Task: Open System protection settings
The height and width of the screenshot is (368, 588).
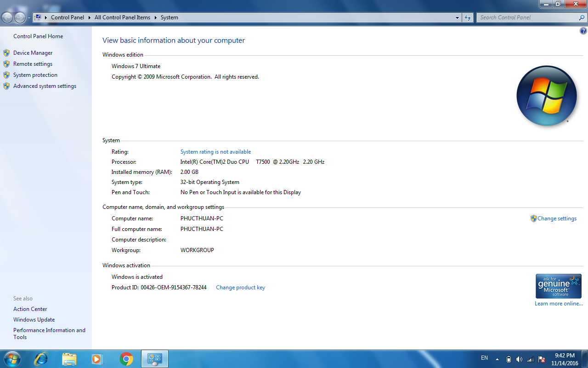Action: coord(34,75)
